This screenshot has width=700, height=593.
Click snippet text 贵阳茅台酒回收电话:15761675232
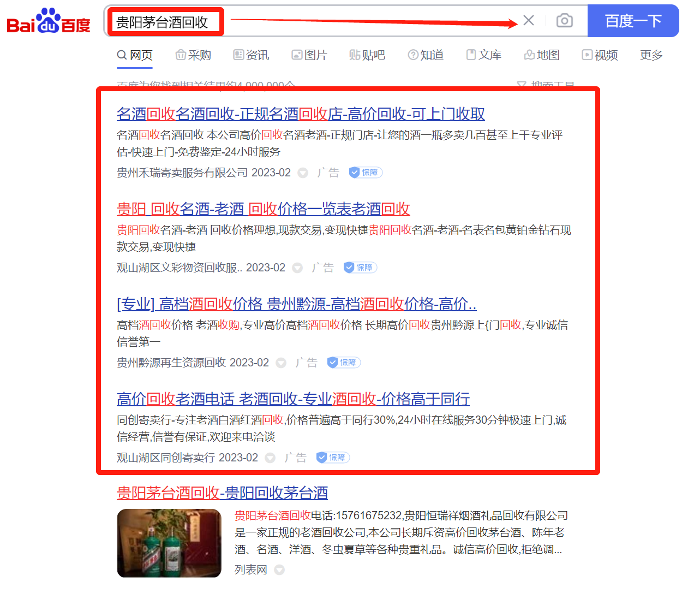point(318,515)
